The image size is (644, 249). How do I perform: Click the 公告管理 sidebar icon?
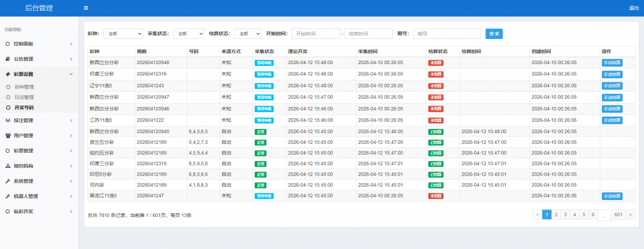click(8, 59)
